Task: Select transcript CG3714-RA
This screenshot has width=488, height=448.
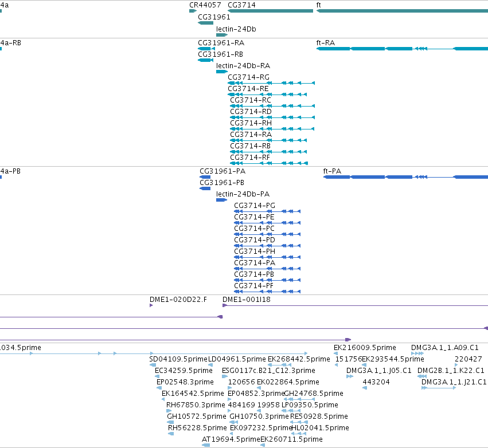Action: click(268, 141)
